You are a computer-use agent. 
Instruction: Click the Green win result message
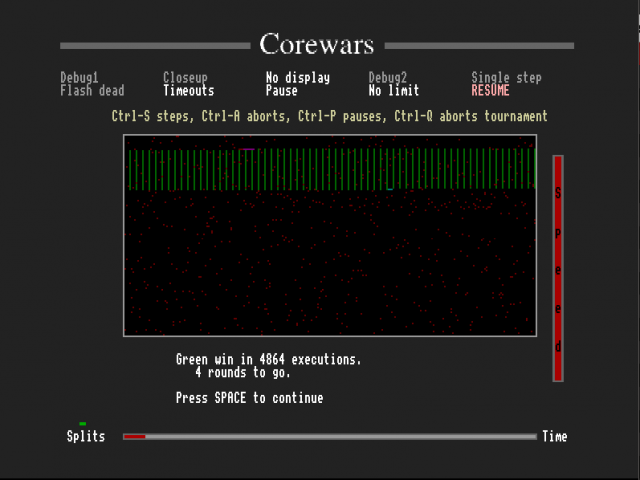click(268, 359)
